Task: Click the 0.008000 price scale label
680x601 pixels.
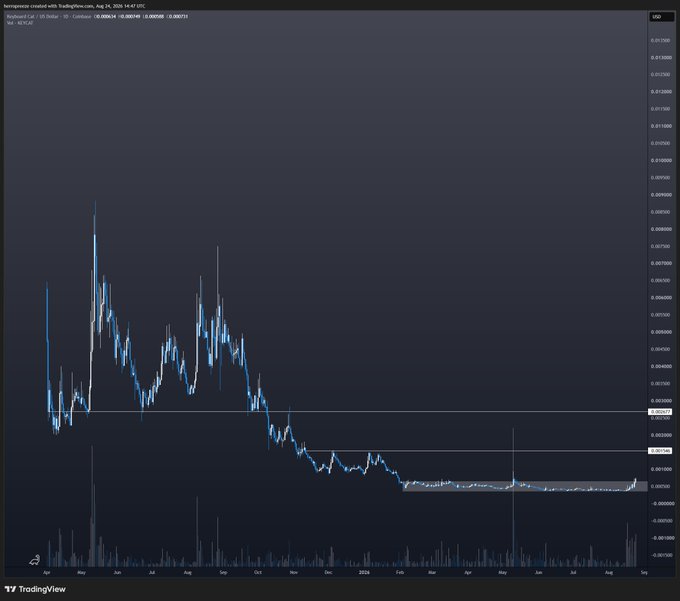Action: click(x=660, y=229)
